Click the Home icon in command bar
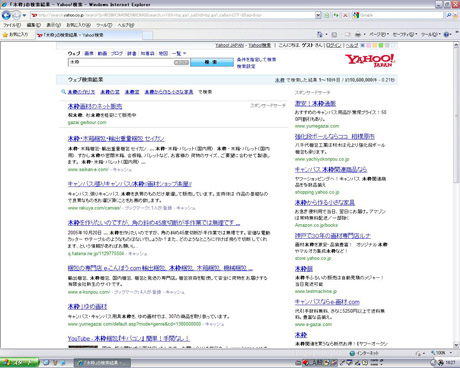The height and width of the screenshot is (368, 460). tap(320, 34)
